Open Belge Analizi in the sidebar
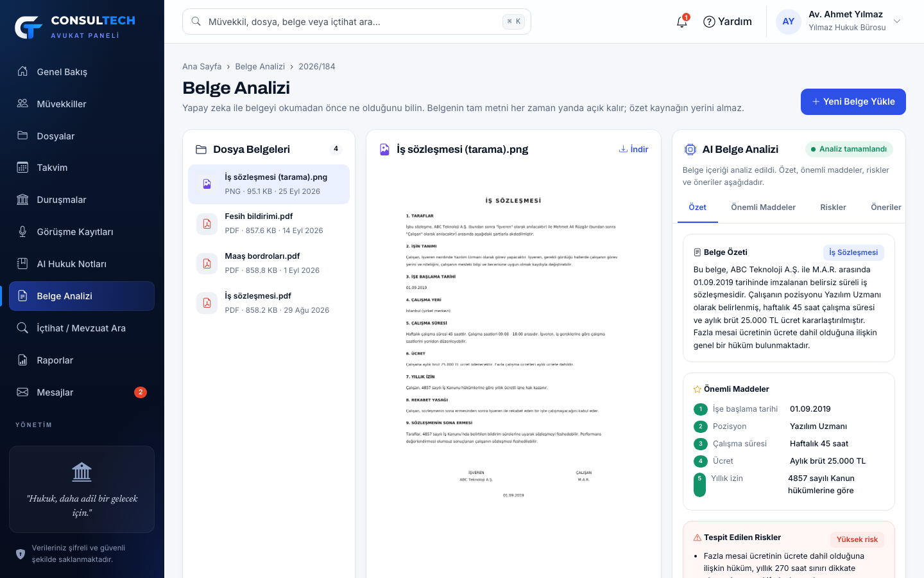This screenshot has height=578, width=924. pos(81,296)
